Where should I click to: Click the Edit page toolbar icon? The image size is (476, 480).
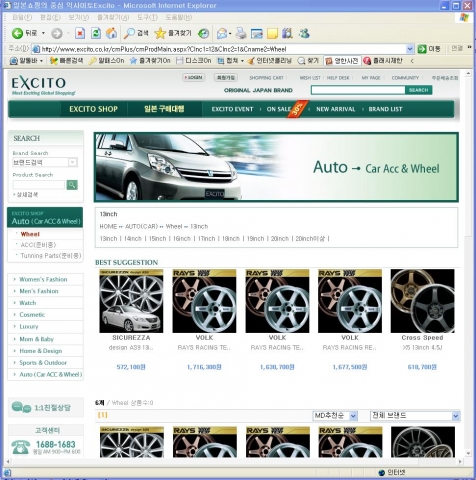pyautogui.click(x=257, y=33)
